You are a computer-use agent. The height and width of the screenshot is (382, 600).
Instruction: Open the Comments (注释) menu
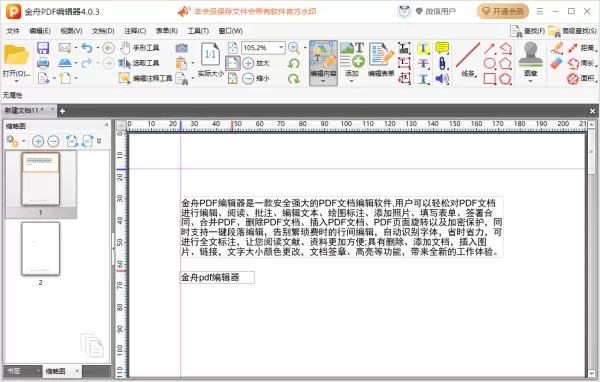tap(135, 31)
